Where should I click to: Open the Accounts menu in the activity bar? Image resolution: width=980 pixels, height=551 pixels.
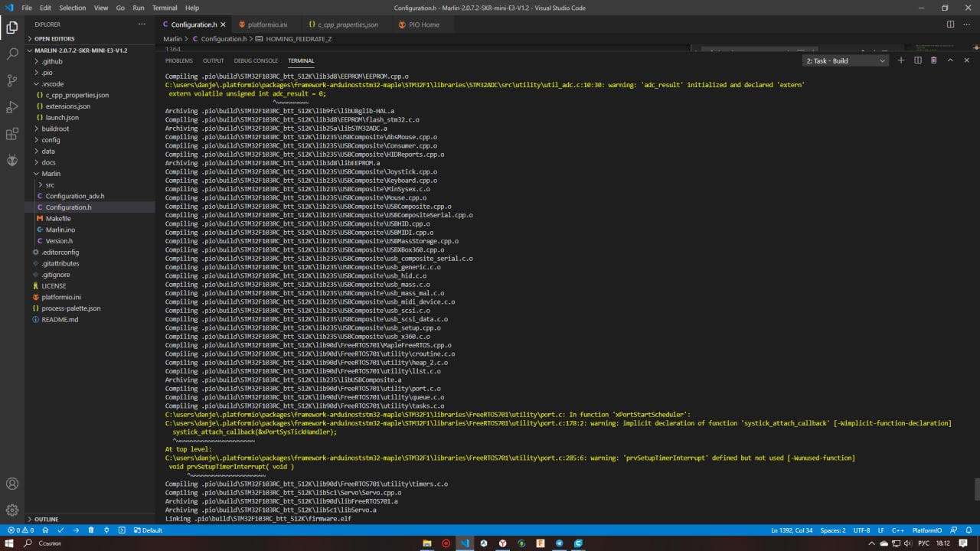click(x=12, y=484)
